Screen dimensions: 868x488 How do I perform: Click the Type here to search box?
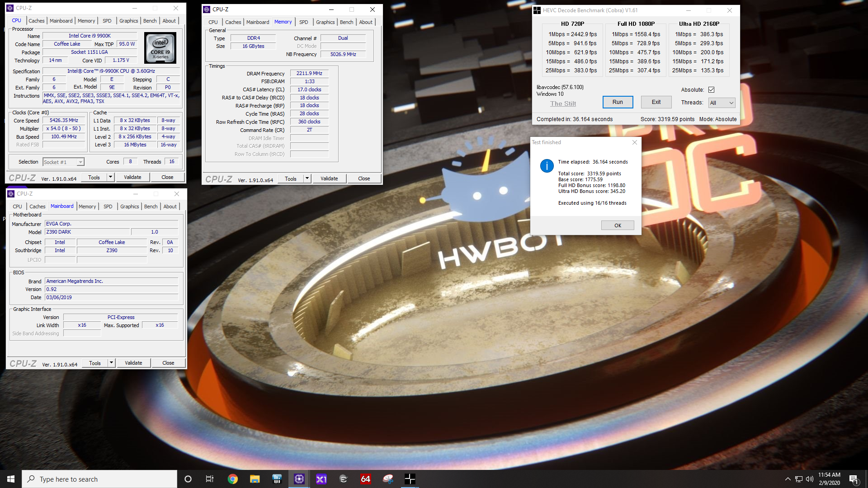pyautogui.click(x=99, y=479)
